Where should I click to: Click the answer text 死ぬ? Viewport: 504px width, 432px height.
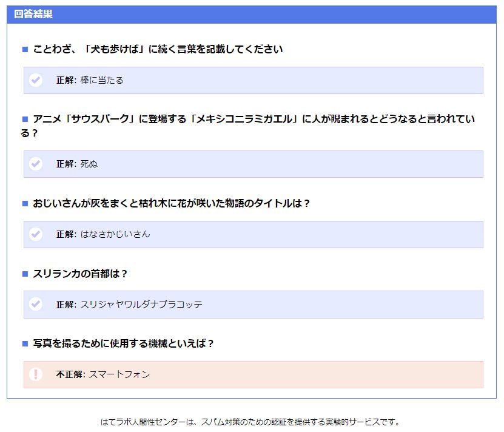click(x=89, y=164)
